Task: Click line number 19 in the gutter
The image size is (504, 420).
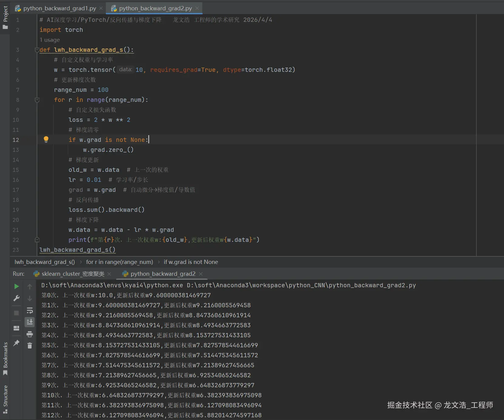Action: click(x=16, y=210)
